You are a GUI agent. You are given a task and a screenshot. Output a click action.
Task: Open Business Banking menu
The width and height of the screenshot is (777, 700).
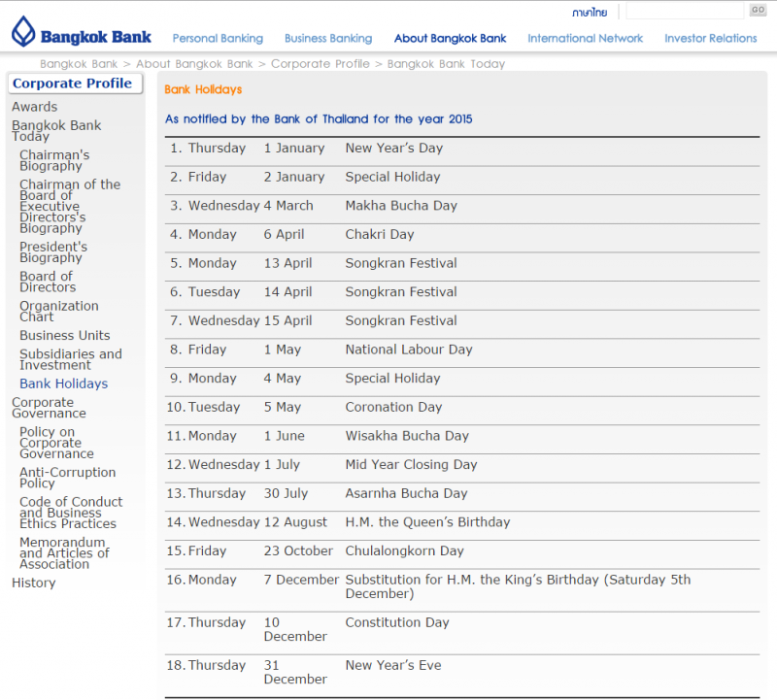(x=328, y=39)
